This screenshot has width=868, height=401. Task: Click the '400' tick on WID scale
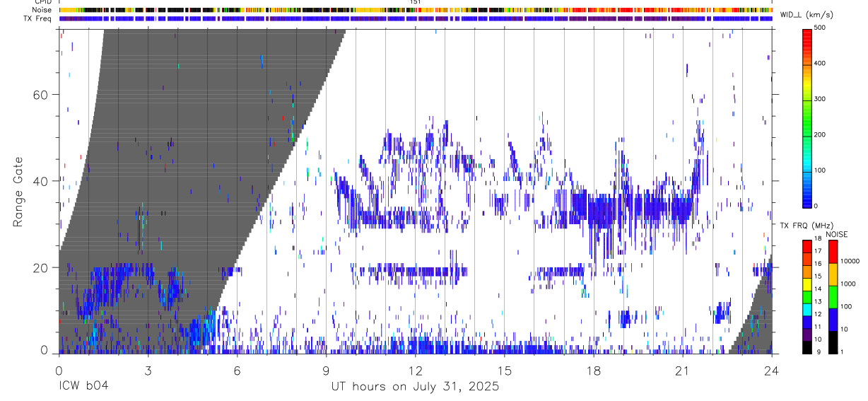pyautogui.click(x=820, y=64)
